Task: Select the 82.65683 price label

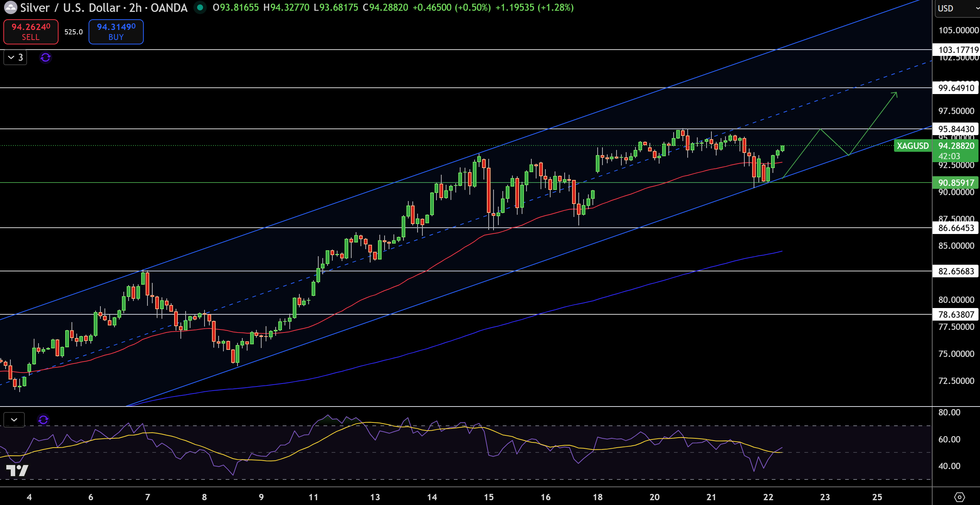Action: [955, 271]
